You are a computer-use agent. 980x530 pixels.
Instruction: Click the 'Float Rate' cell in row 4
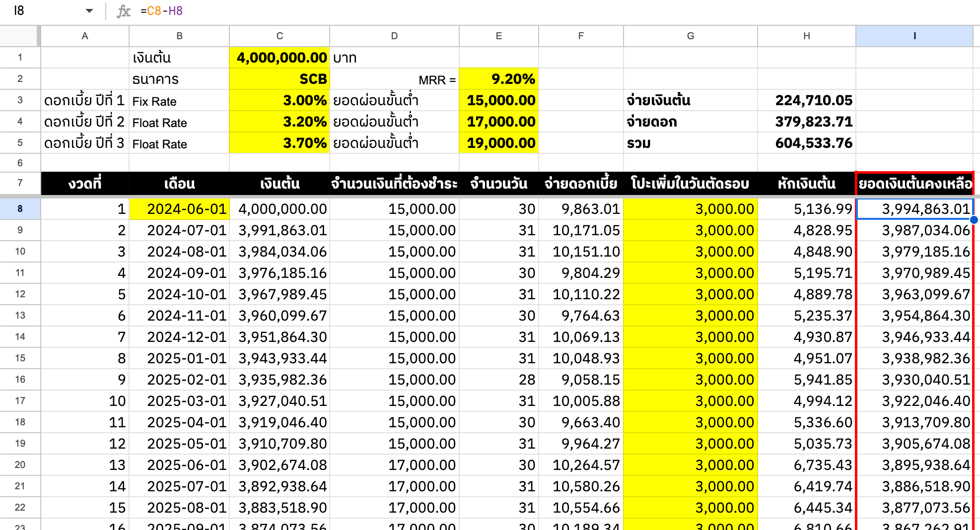179,122
